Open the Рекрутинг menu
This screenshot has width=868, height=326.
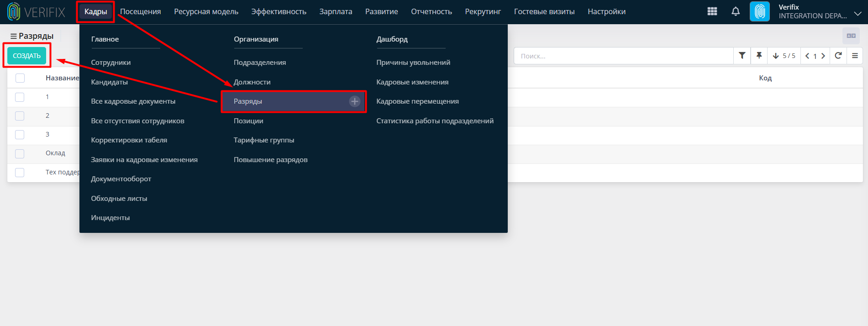[x=483, y=12]
